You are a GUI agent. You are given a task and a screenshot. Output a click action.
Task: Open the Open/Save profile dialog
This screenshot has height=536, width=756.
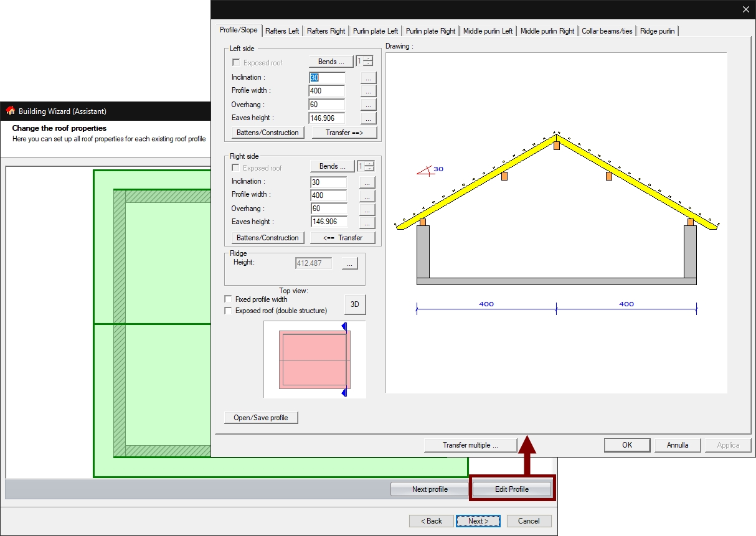[x=261, y=418]
